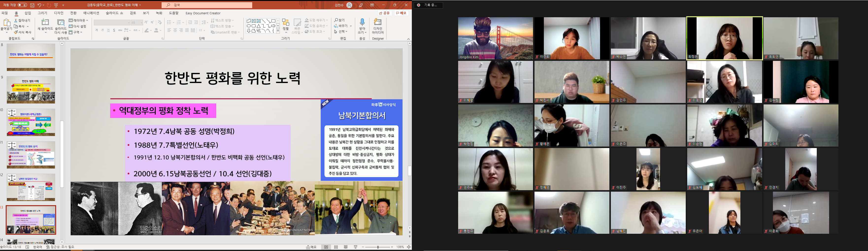
Task: Toggle italic text formatting
Action: [x=102, y=30]
